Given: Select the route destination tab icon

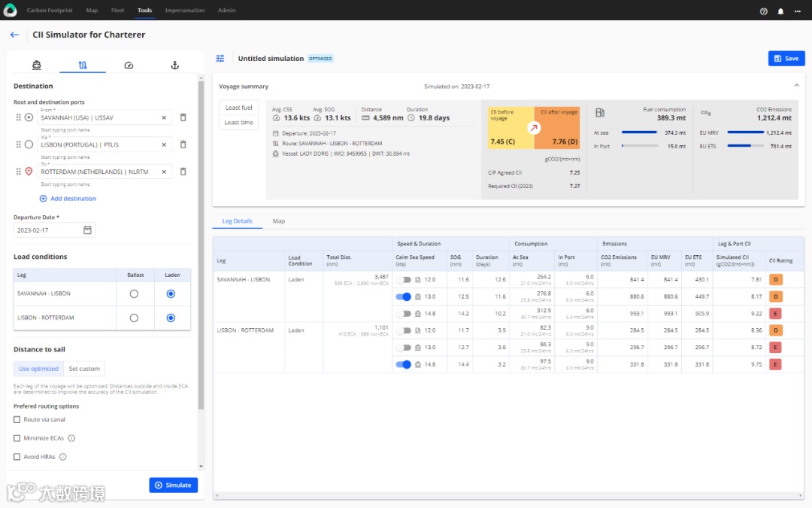Looking at the screenshot, I should point(83,65).
